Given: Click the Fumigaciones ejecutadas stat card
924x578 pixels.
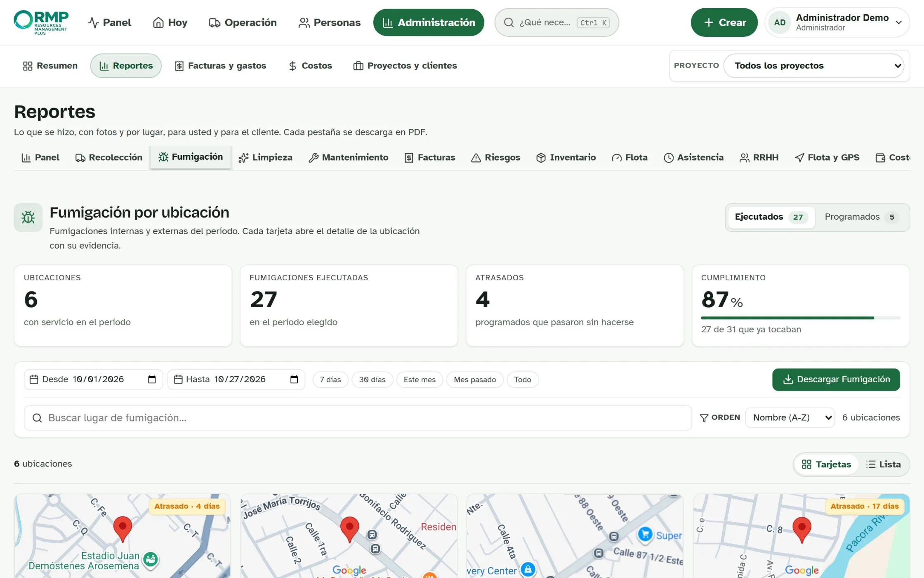Looking at the screenshot, I should tap(349, 306).
